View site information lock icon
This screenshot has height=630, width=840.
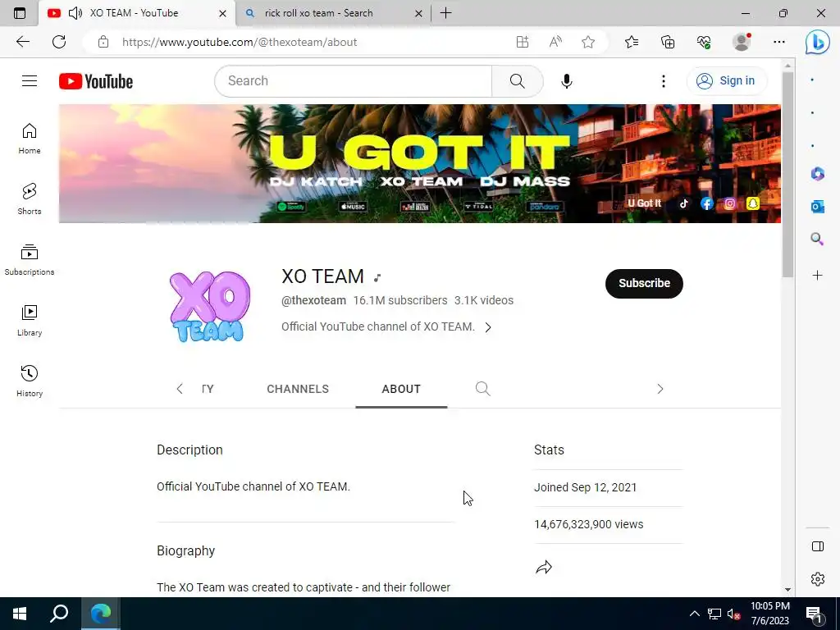(103, 42)
